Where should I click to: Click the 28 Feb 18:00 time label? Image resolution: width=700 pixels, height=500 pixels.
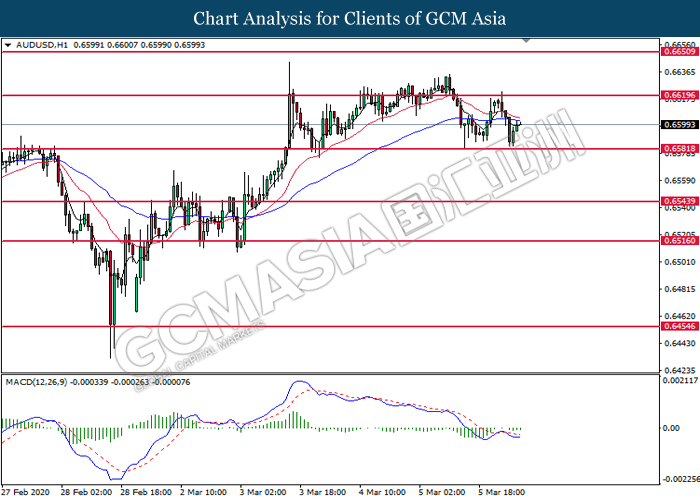pos(146,492)
